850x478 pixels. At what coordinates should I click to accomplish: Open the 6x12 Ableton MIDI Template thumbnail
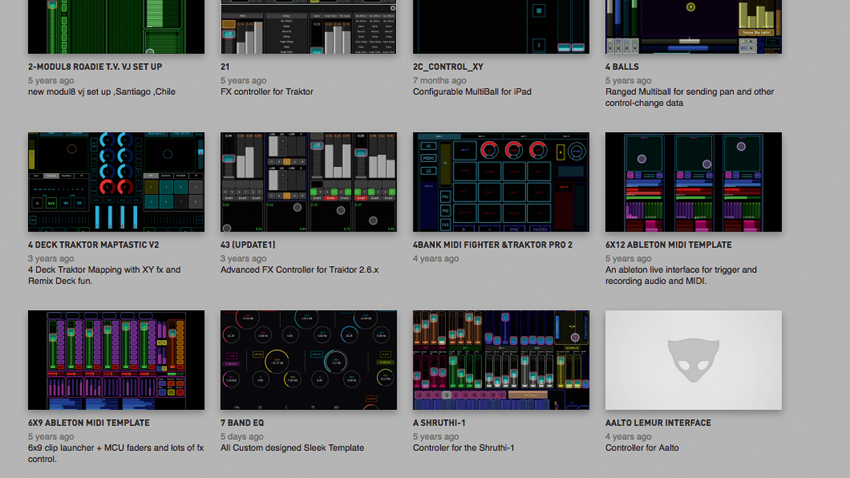point(693,182)
